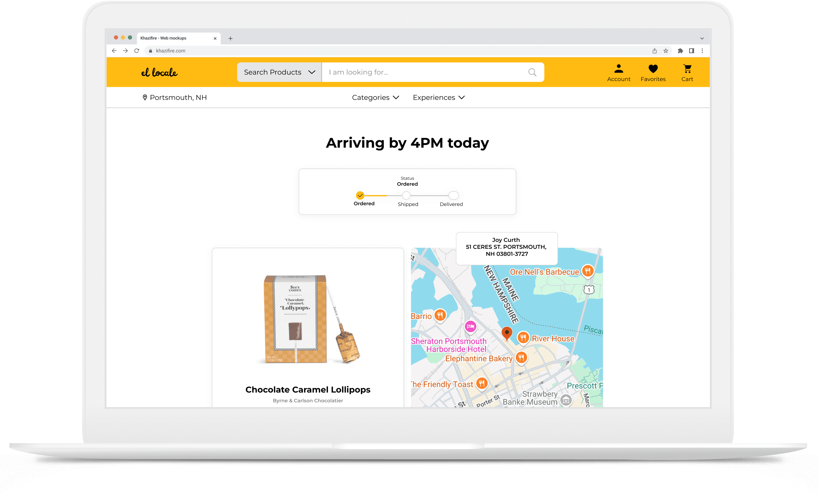Expand the Categories menu
The image size is (819, 504).
click(375, 98)
